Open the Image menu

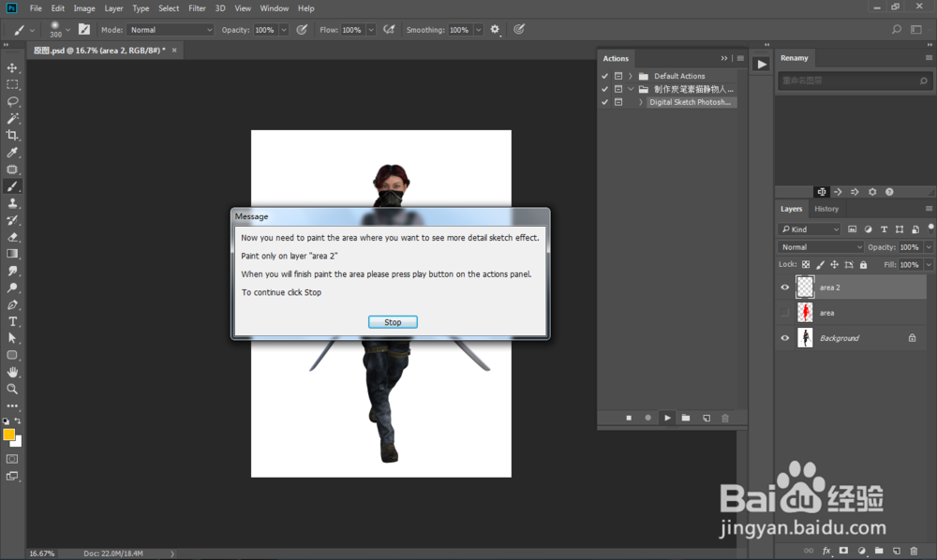[84, 8]
